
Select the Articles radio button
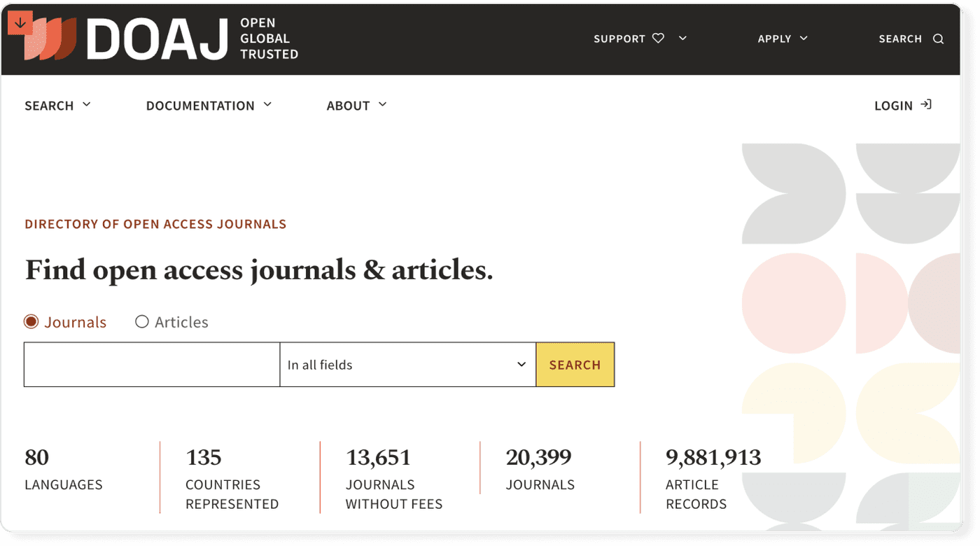coord(142,321)
